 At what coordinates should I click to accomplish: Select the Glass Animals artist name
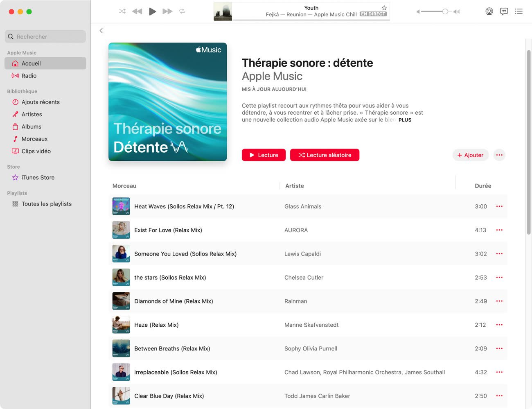(303, 207)
